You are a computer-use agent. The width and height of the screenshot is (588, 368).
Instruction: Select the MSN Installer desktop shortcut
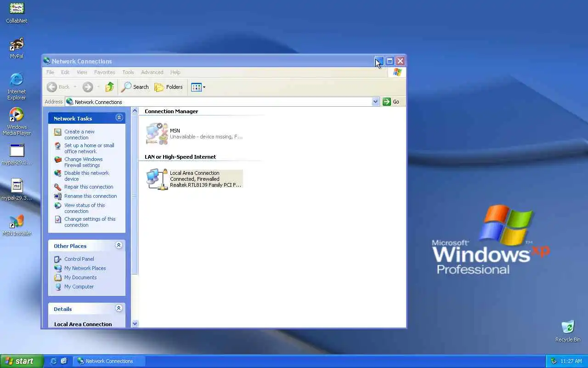coord(17,225)
